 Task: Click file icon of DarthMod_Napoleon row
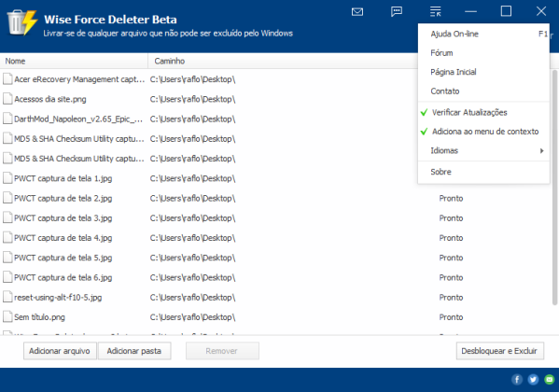click(7, 119)
